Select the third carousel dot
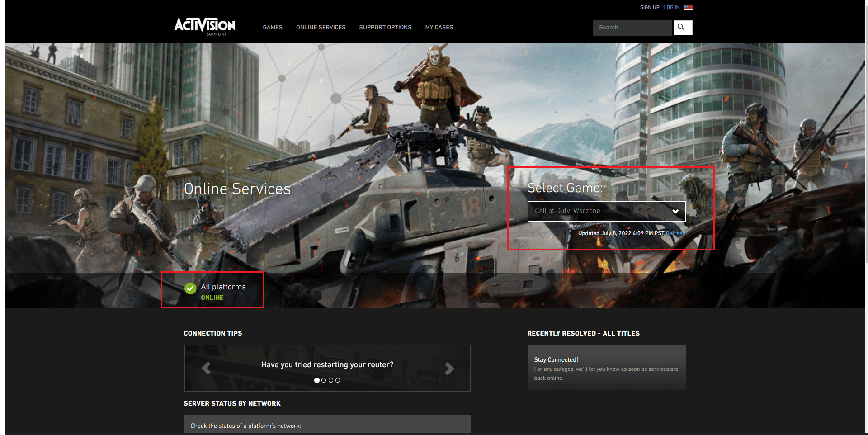The image size is (868, 435). 331,380
